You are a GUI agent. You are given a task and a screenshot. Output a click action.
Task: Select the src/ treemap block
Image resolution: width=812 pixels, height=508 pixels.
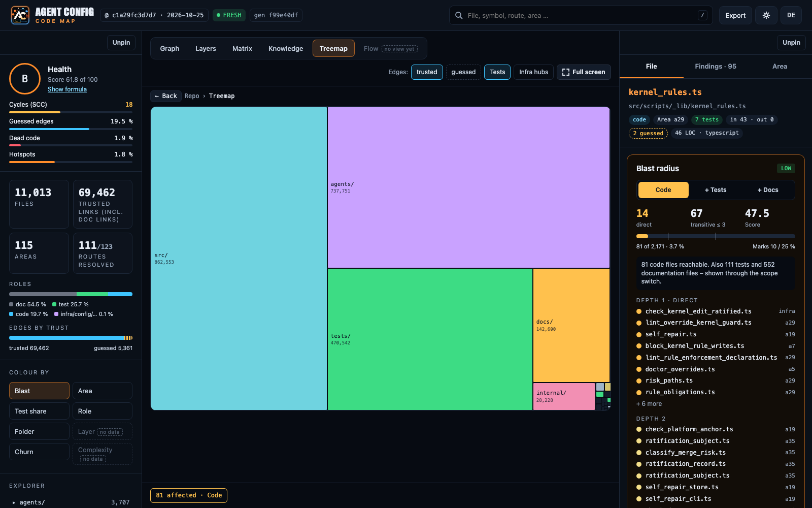[x=239, y=259]
